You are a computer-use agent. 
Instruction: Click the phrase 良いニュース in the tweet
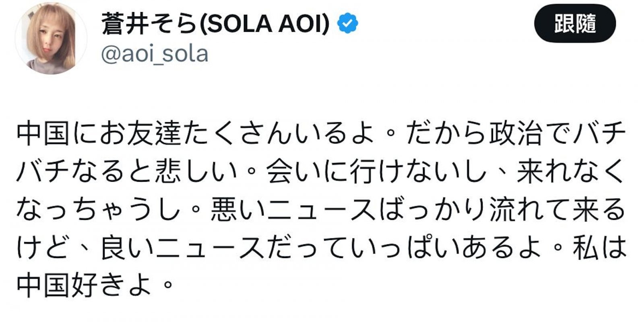pos(182,247)
